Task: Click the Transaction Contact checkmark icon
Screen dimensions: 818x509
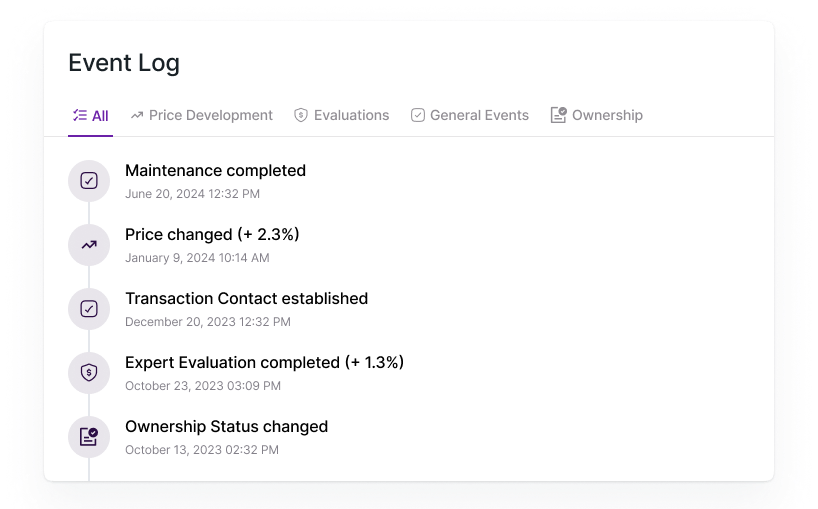Action: tap(89, 309)
